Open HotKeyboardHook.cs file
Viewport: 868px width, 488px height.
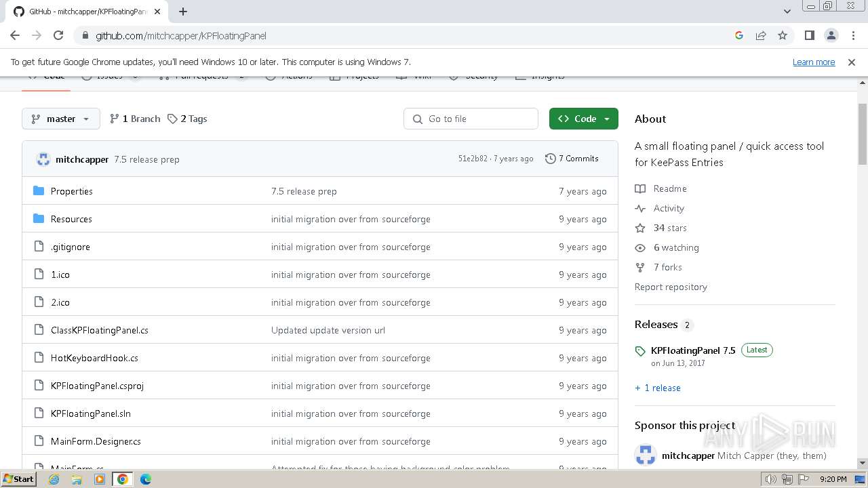94,358
